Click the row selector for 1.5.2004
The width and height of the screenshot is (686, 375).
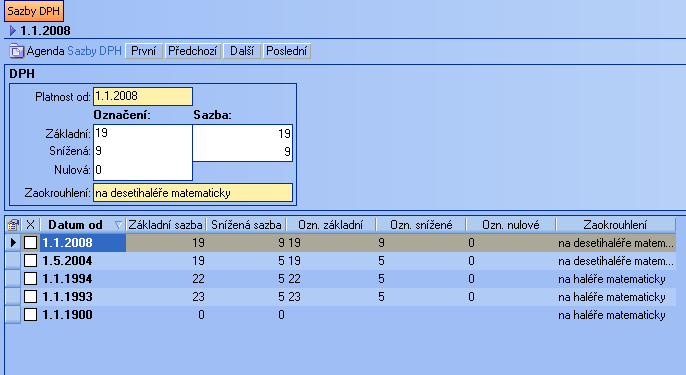13,261
